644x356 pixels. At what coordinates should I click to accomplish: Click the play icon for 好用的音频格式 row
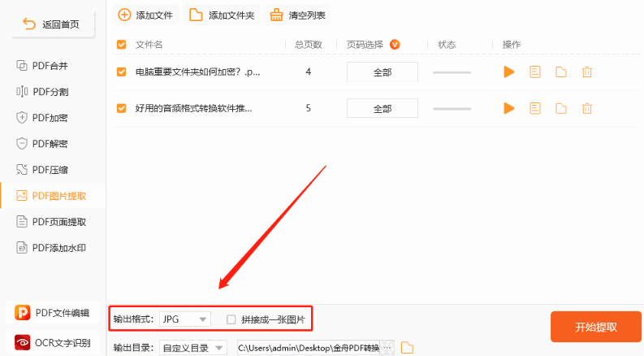[x=509, y=108]
